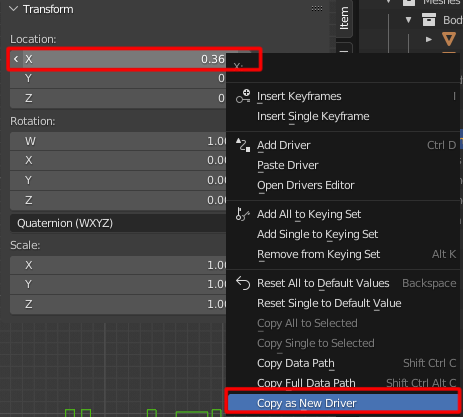Click the left decrement arrow on Location X

tap(16, 59)
